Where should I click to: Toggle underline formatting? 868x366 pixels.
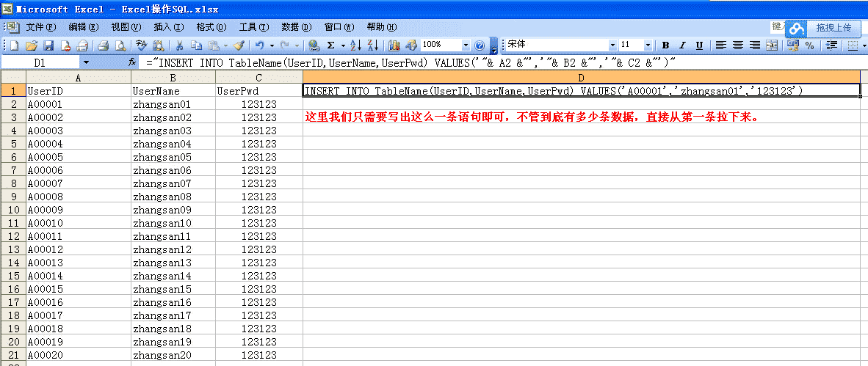point(700,45)
